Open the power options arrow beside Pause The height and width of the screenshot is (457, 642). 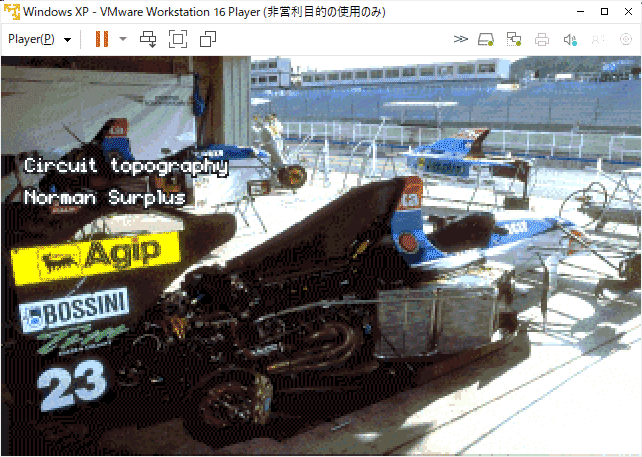[x=123, y=40]
